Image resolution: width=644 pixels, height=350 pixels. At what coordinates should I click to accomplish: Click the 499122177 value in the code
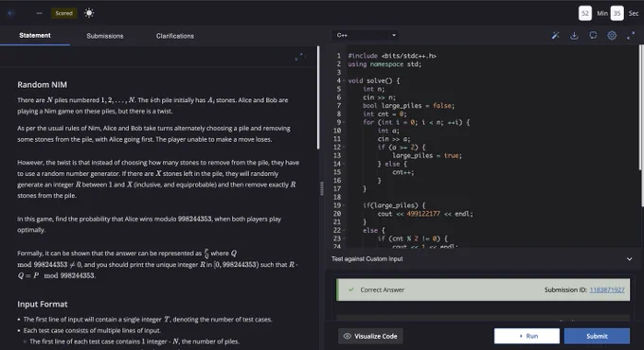coord(423,214)
